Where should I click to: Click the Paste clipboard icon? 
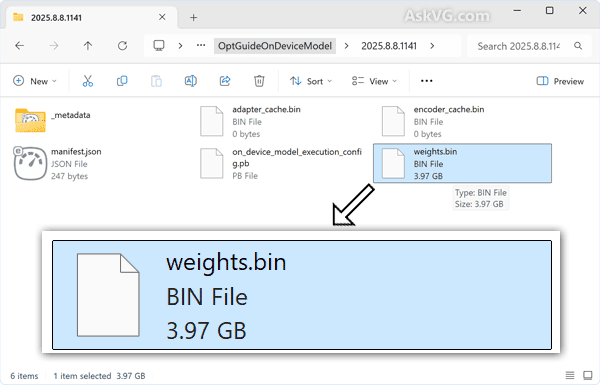[x=156, y=81]
